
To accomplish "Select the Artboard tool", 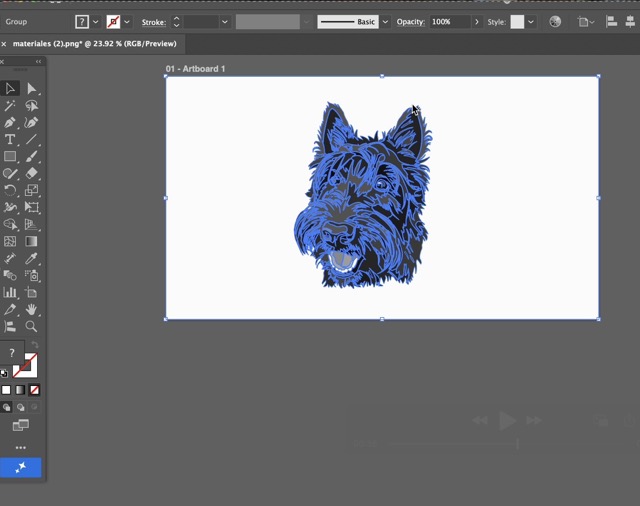I will pyautogui.click(x=31, y=292).
